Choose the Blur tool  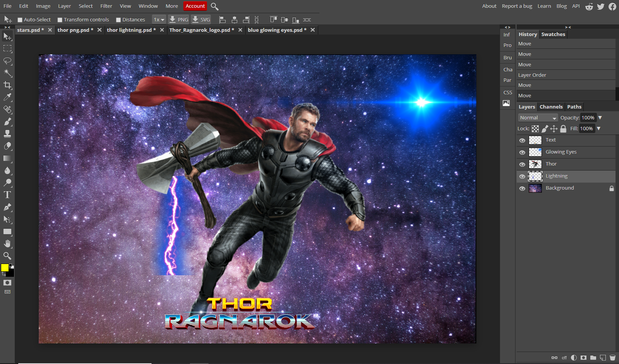[x=7, y=171]
